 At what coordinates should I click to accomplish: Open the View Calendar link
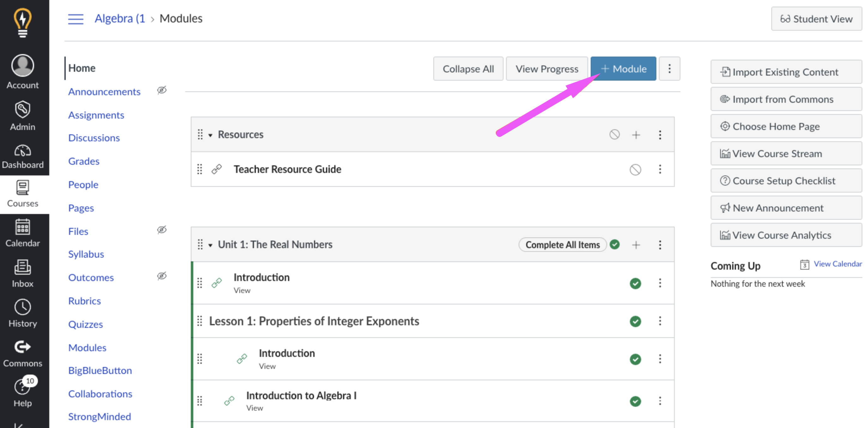coord(837,264)
